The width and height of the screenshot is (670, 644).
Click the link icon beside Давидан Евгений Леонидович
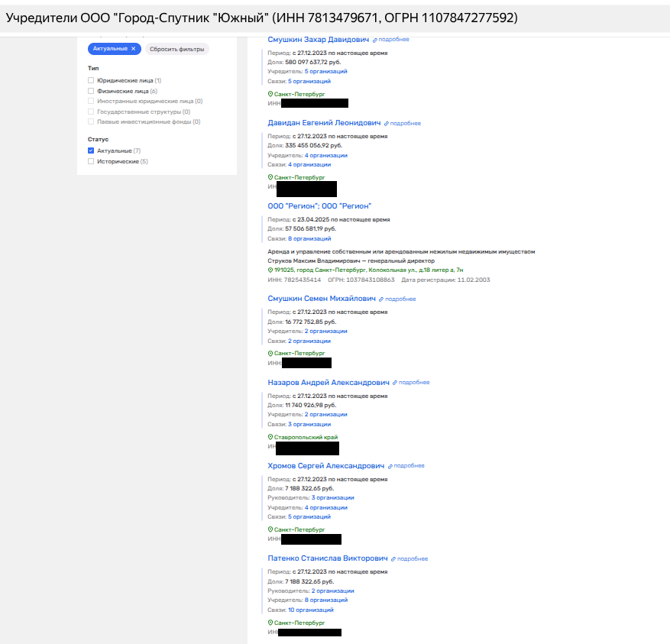(387, 123)
